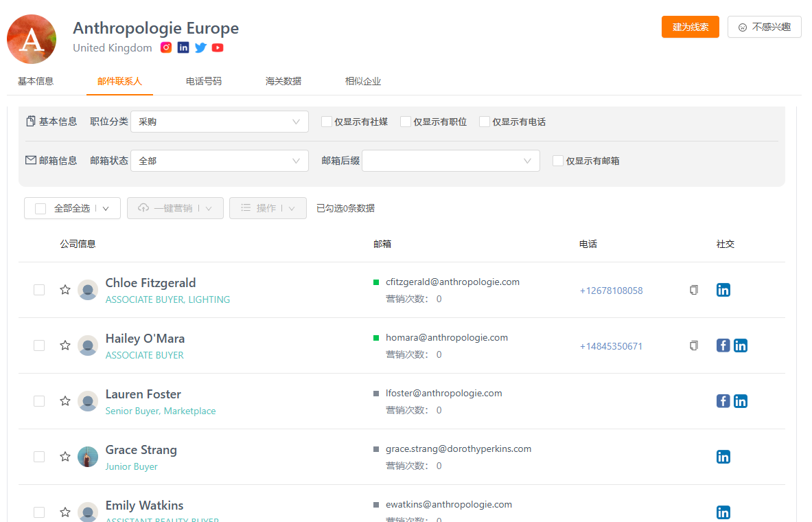Enable 仅显示有社媒 filter
This screenshot has width=812, height=522.
click(x=326, y=122)
